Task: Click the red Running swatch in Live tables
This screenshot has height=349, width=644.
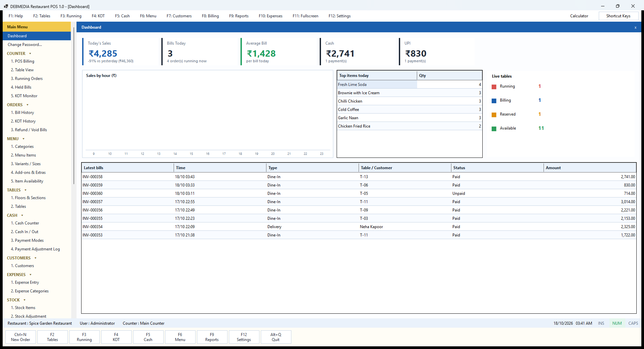Action: (494, 87)
